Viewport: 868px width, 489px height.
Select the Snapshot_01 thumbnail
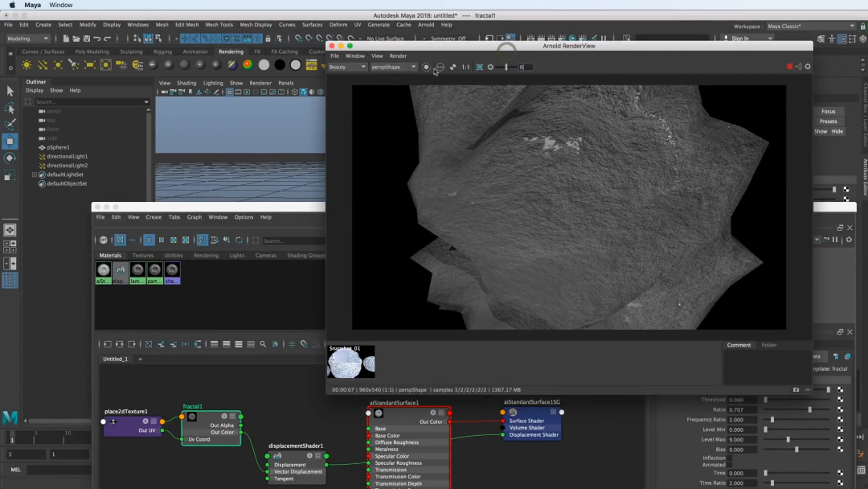tap(350, 362)
